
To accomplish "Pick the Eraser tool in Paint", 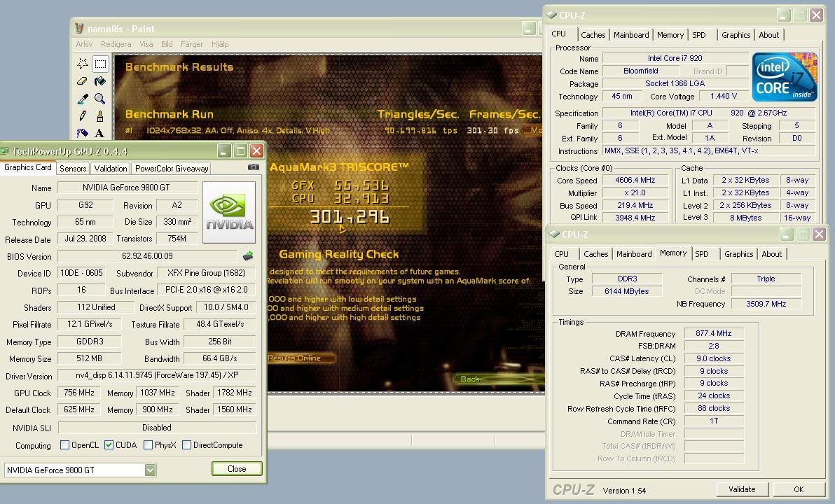I will click(x=83, y=81).
